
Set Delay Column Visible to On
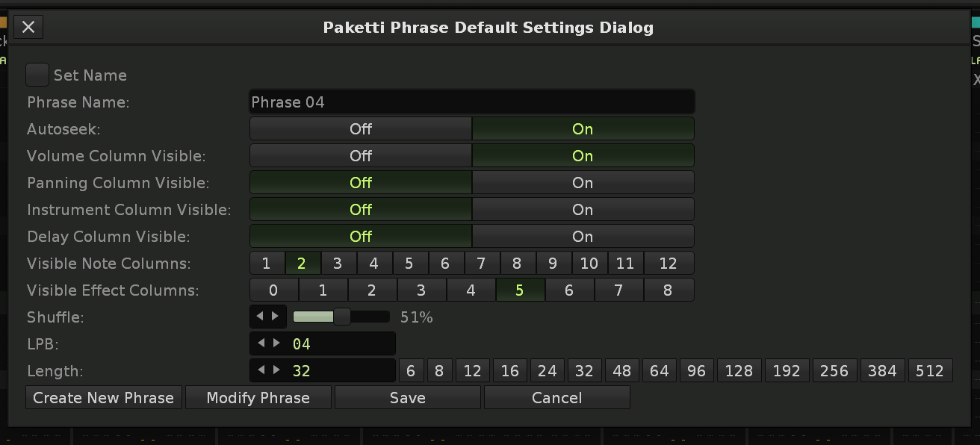point(582,237)
